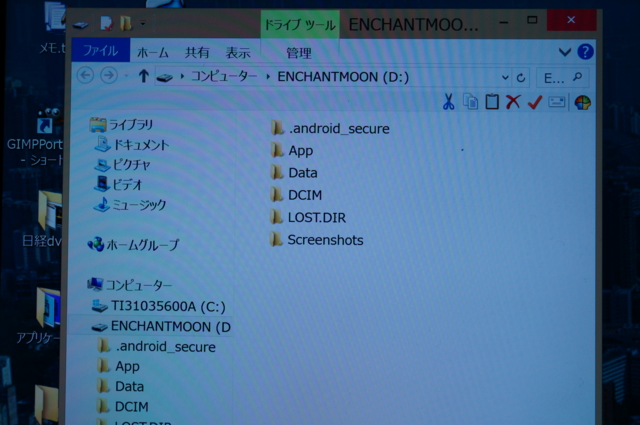Viewport: 640px width, 425px height.
Task: Click the new folder quick access icon
Action: coord(126,23)
